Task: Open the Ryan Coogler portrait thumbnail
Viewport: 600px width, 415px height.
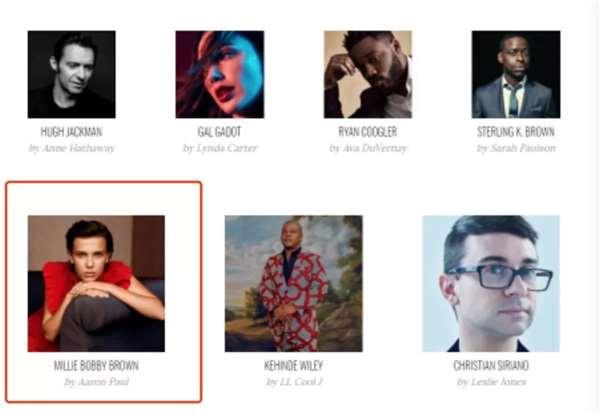Action: tap(368, 74)
